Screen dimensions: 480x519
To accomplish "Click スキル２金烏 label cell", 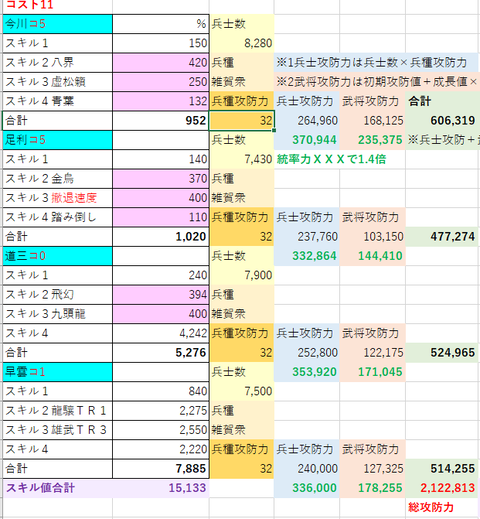I will [57, 179].
